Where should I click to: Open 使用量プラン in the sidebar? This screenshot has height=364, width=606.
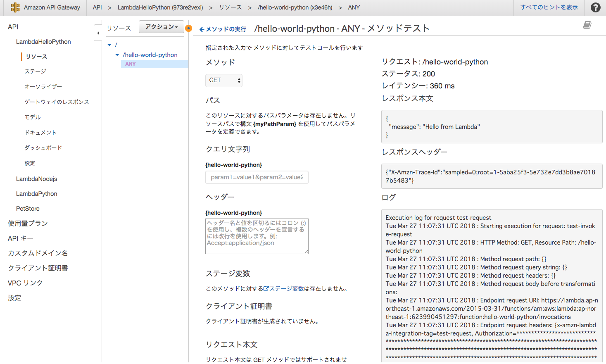coord(28,224)
